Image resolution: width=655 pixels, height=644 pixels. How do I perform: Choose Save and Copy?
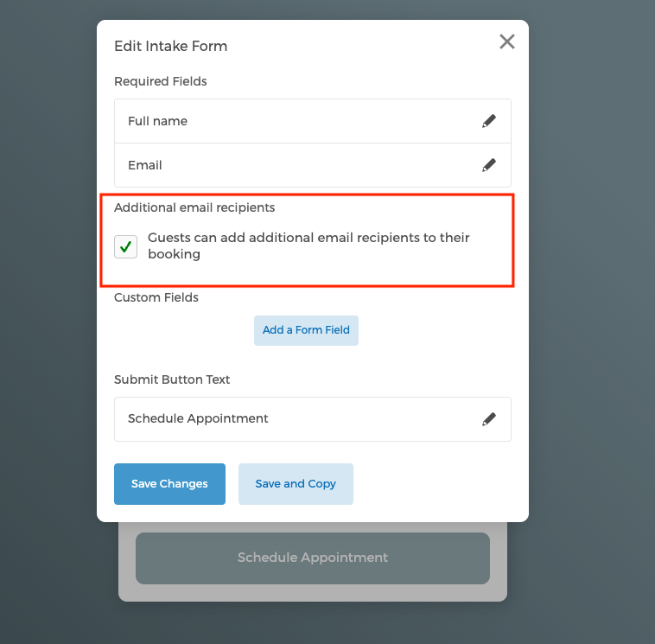coord(296,484)
